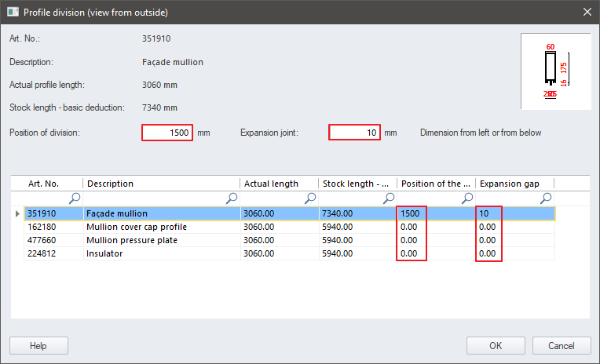Image resolution: width=600 pixels, height=364 pixels.
Task: Click the row indicator arrow beside 351910
Action: tap(17, 213)
